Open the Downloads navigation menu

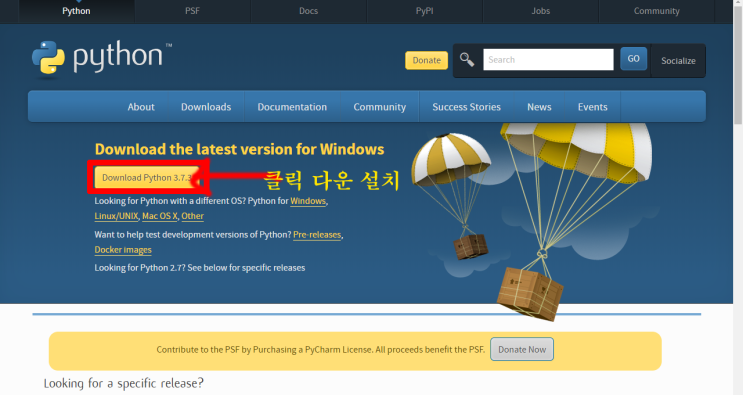206,107
